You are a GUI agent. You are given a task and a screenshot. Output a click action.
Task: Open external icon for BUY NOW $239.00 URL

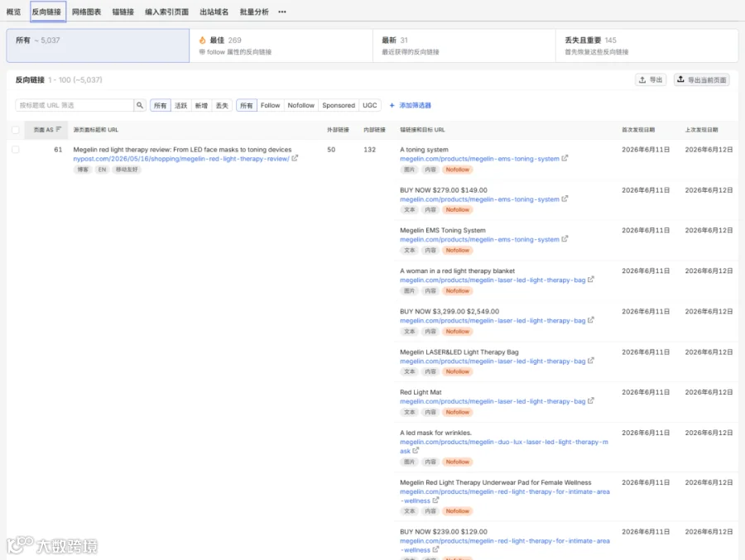[435, 550]
